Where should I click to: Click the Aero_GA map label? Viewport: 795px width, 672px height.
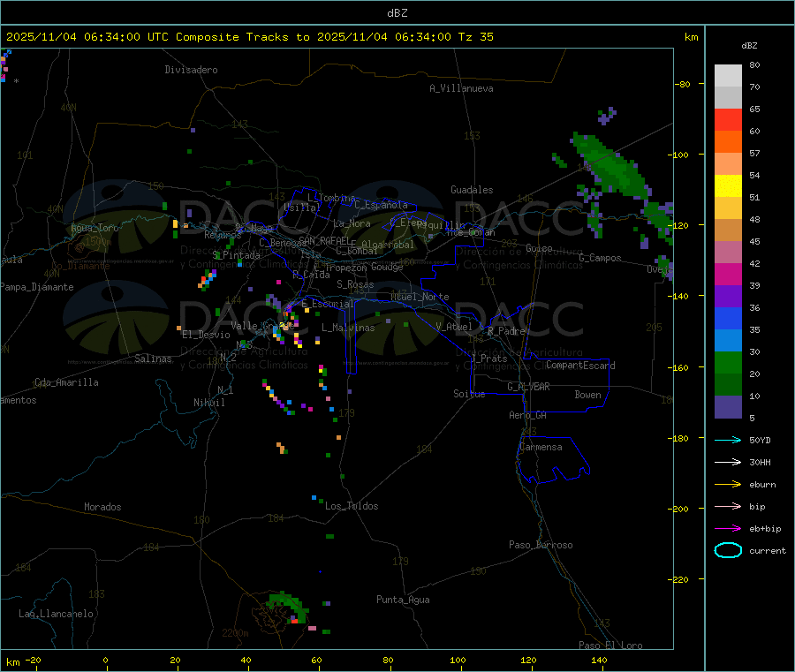coord(527,415)
